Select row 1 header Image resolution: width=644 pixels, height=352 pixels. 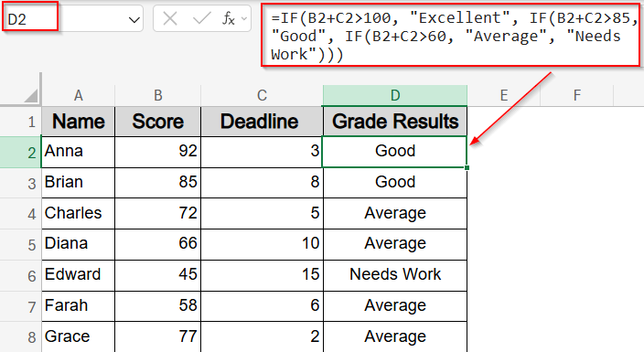pos(20,122)
